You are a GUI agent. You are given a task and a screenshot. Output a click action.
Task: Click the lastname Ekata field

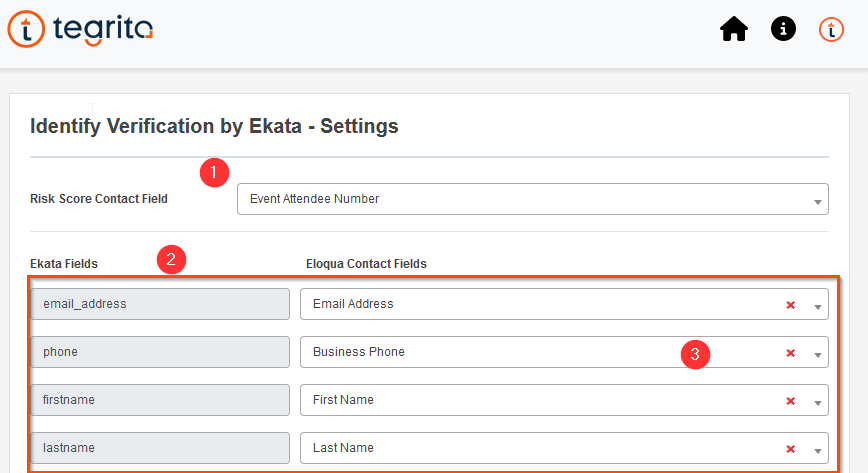(x=160, y=448)
